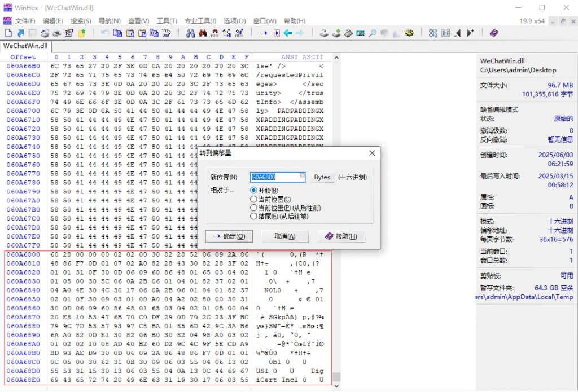This screenshot has height=392, width=578.
Task: Confirm with the 确定(O) button
Action: click(229, 236)
